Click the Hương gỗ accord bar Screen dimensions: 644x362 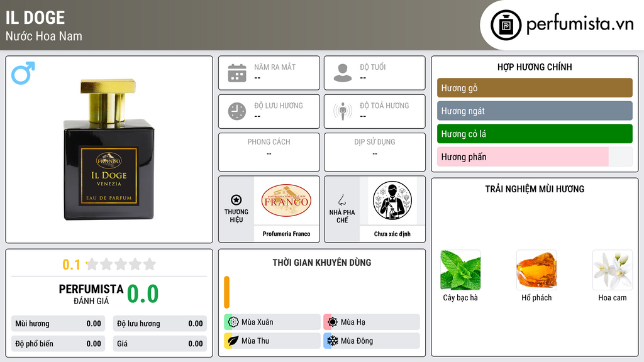(x=535, y=88)
